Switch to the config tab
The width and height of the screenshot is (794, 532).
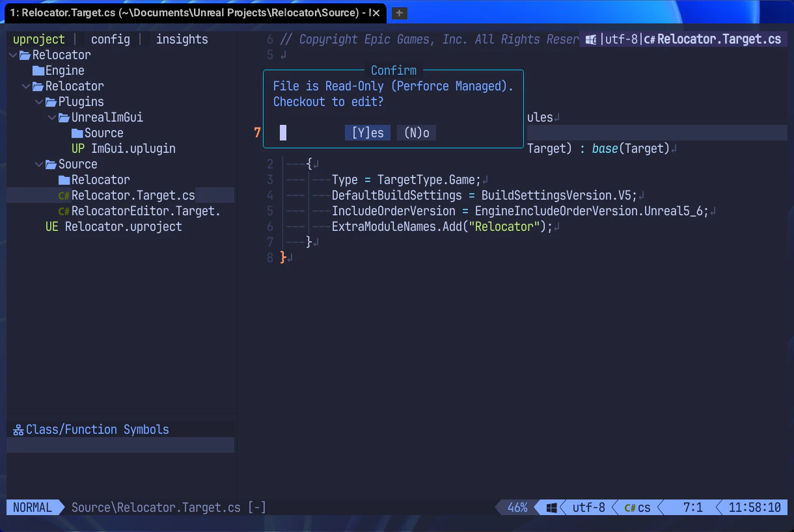pos(111,39)
